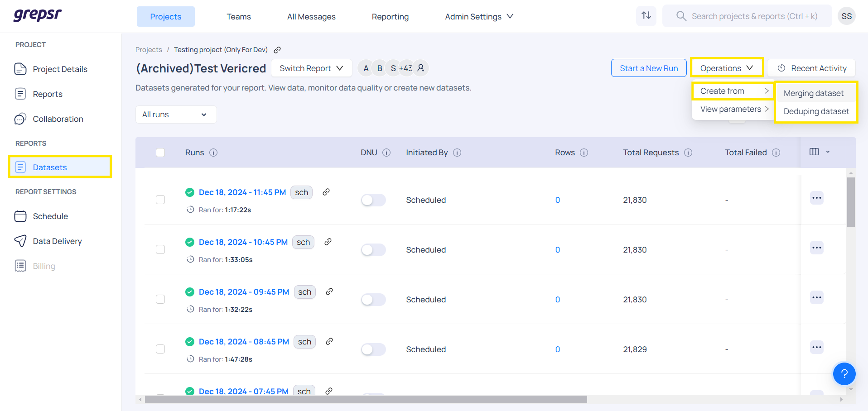This screenshot has height=411, width=868.
Task: Click the sort arrows icon in top bar
Action: [x=646, y=16]
